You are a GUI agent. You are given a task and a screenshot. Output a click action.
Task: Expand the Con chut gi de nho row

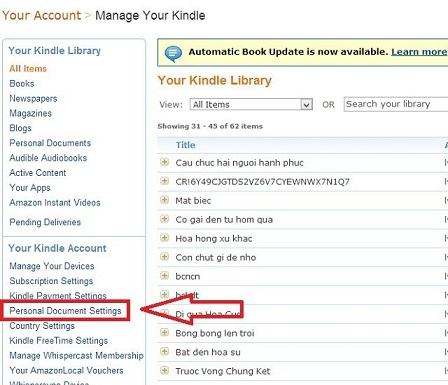[x=164, y=257]
